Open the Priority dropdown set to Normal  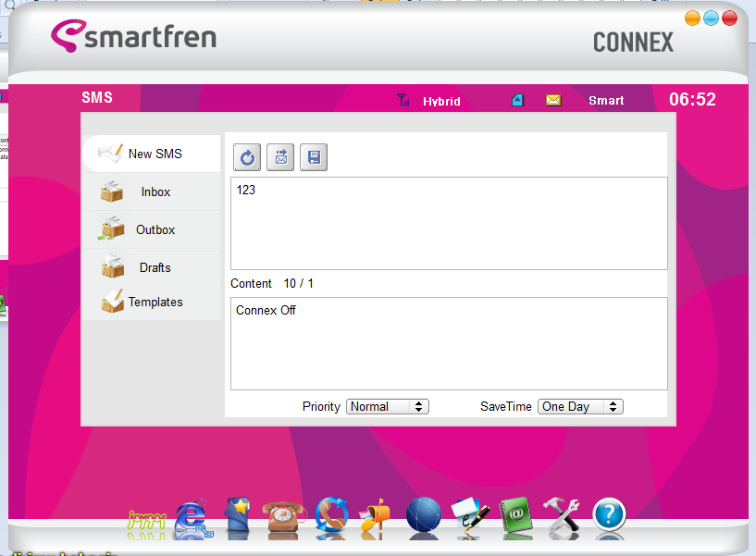click(388, 406)
